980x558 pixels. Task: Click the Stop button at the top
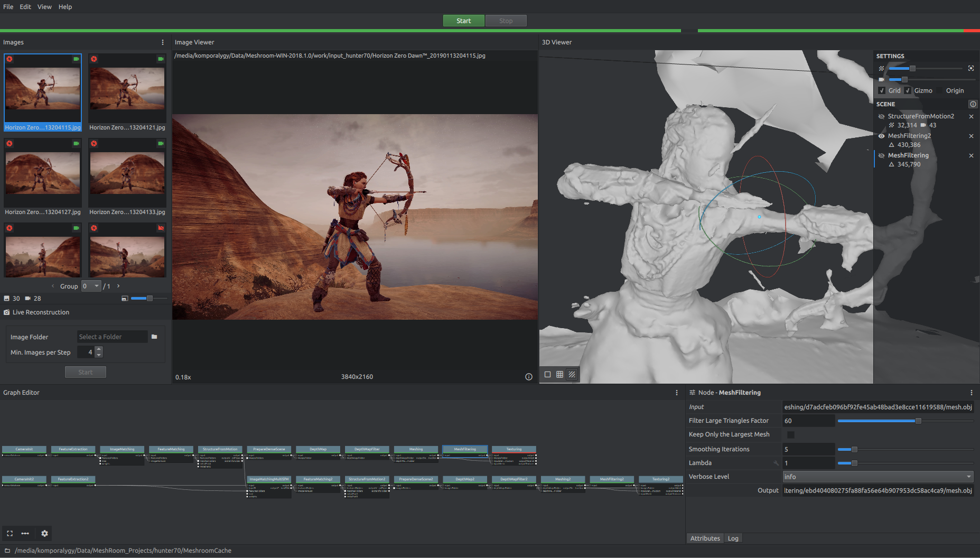coord(506,21)
